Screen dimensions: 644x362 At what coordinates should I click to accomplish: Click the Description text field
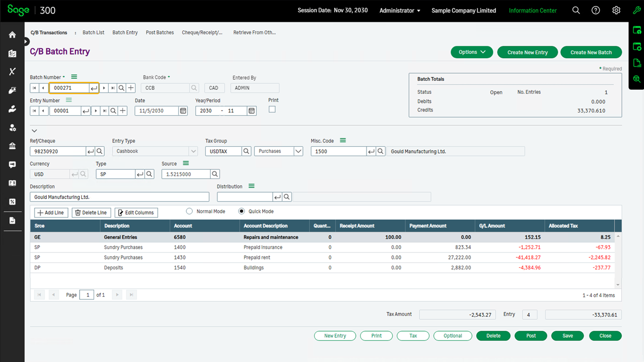pos(119,197)
